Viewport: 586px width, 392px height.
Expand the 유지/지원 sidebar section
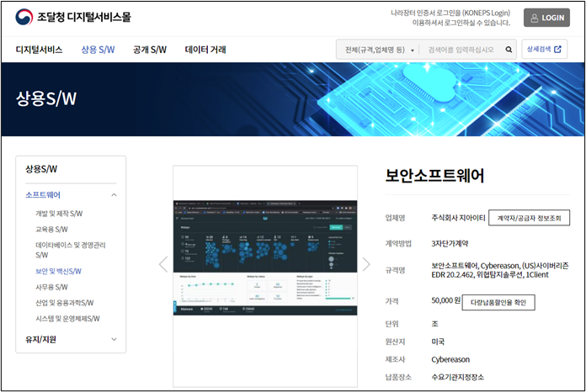click(x=115, y=340)
